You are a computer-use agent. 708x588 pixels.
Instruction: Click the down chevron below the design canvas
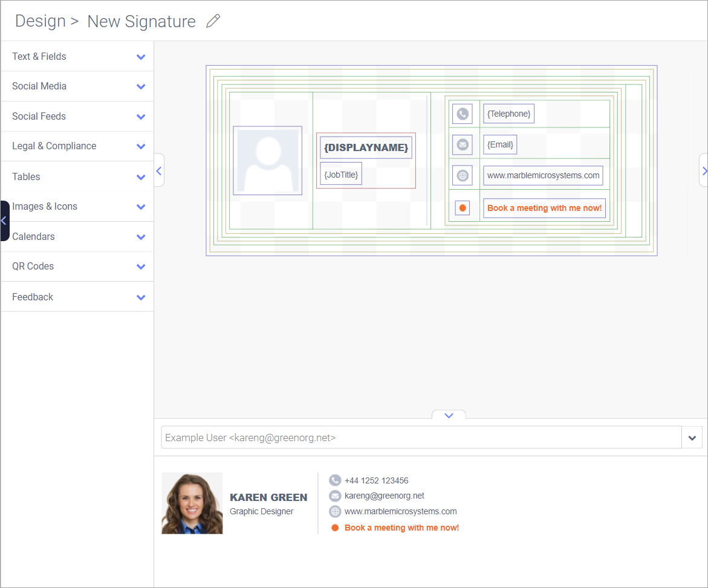point(448,415)
